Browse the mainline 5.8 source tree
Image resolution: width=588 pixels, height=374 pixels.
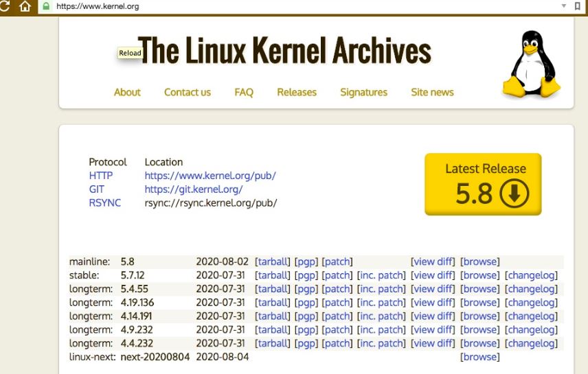(x=480, y=261)
